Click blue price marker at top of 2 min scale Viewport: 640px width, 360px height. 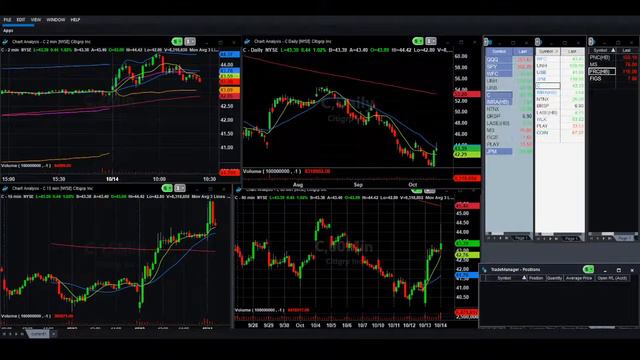coord(230,54)
